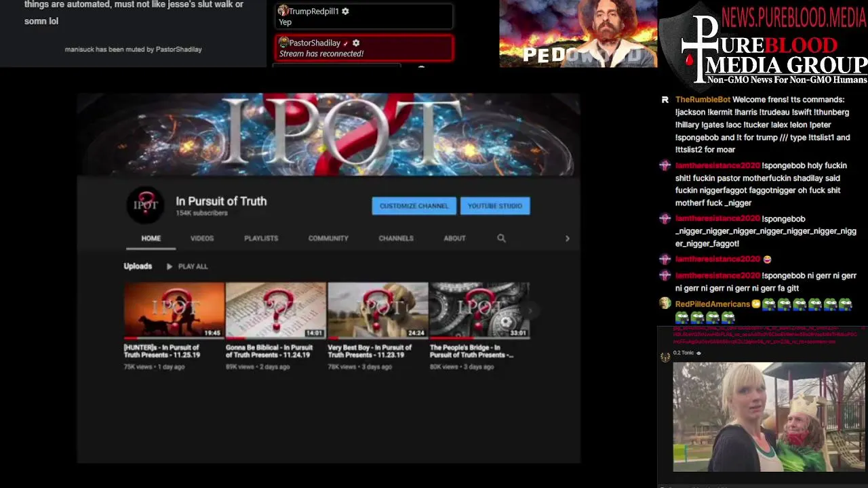Click the NEWS.PUREBLOOD.MEDIA text
The width and height of the screenshot is (868, 488).
click(x=793, y=16)
